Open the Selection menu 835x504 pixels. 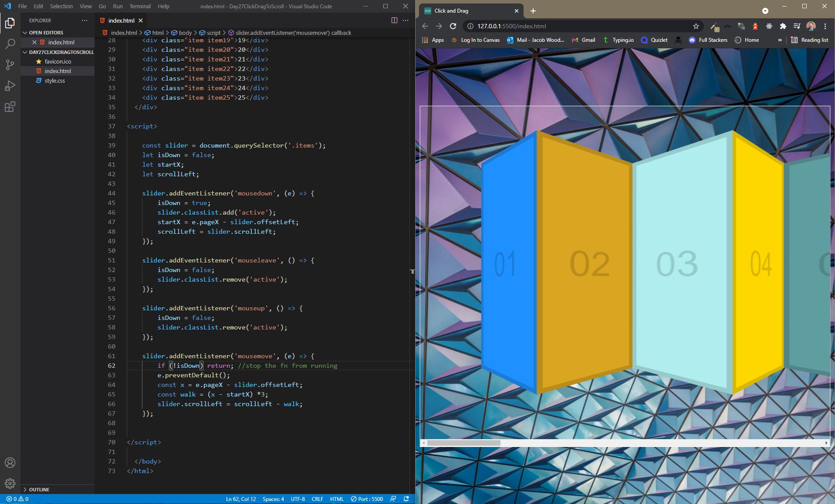(61, 6)
